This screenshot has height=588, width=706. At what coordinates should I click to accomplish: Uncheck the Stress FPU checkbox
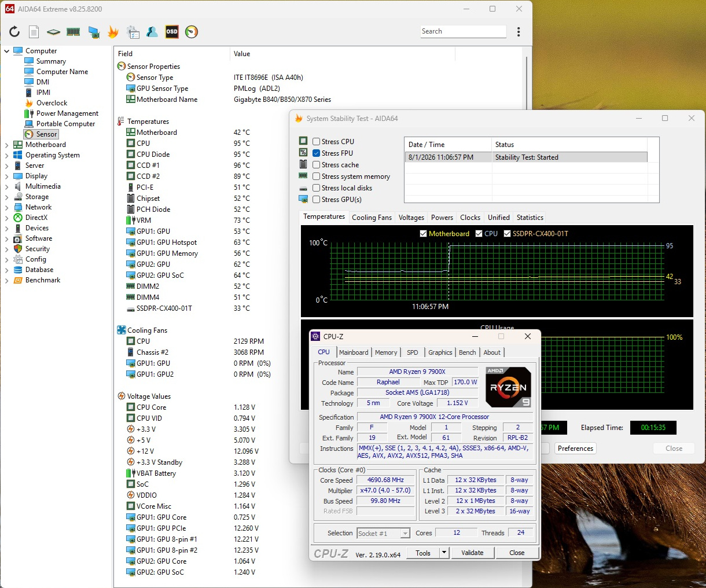pyautogui.click(x=317, y=153)
